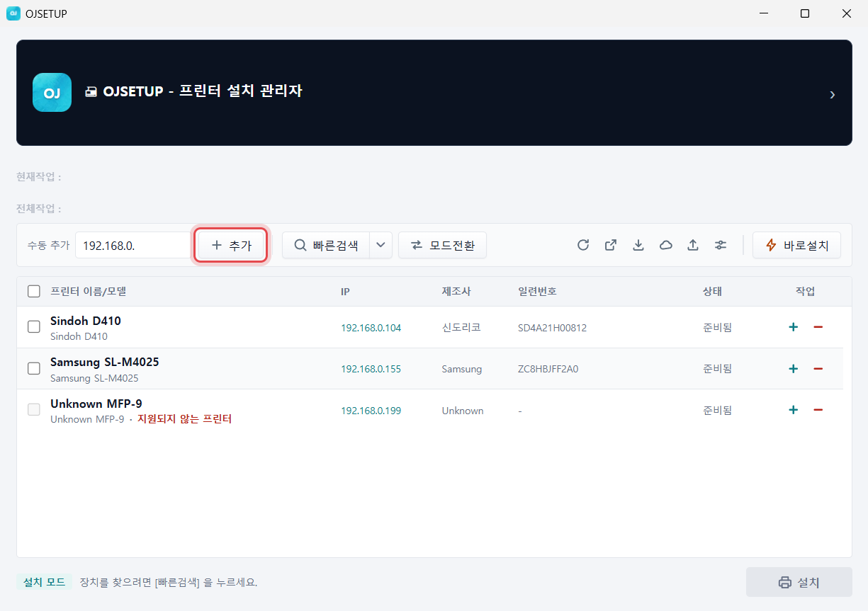The width and height of the screenshot is (868, 611).
Task: Click the disabled Unknown MFP-9 checkbox
Action: [x=34, y=410]
